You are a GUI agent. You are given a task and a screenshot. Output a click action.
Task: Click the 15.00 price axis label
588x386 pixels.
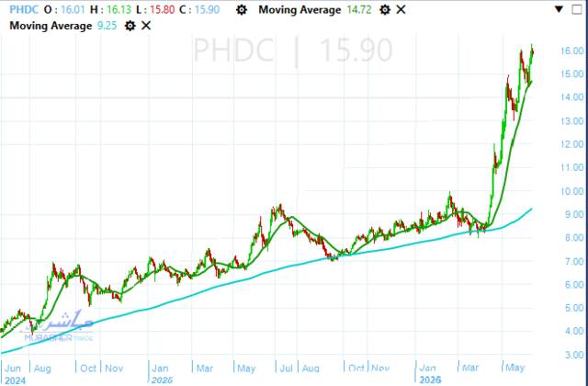(571, 74)
